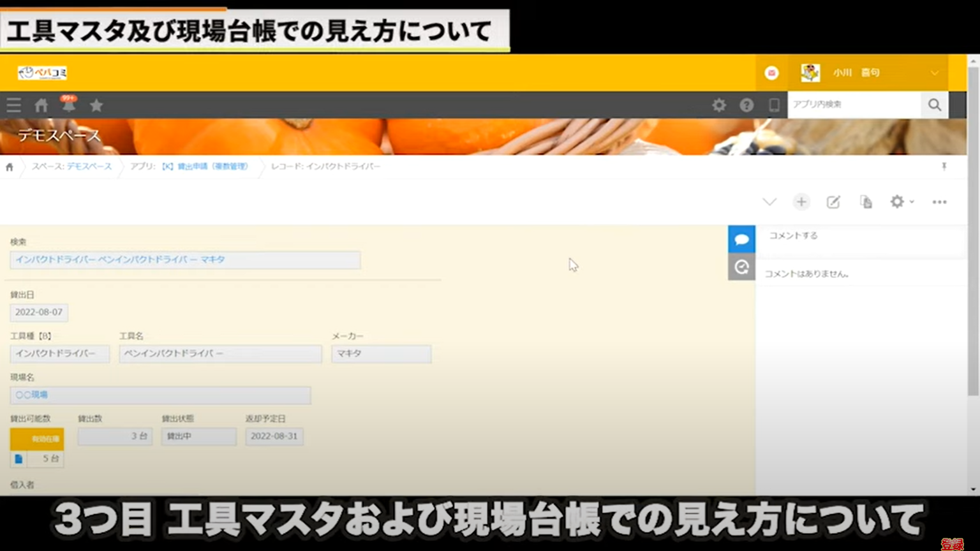This screenshot has height=551, width=980.
Task: Open messages via the envelope icon
Action: coord(771,73)
